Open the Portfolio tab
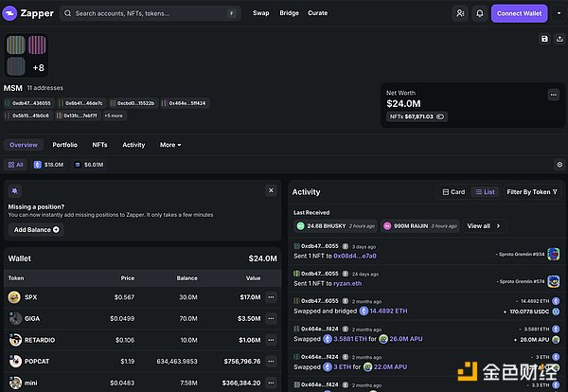 pos(64,145)
